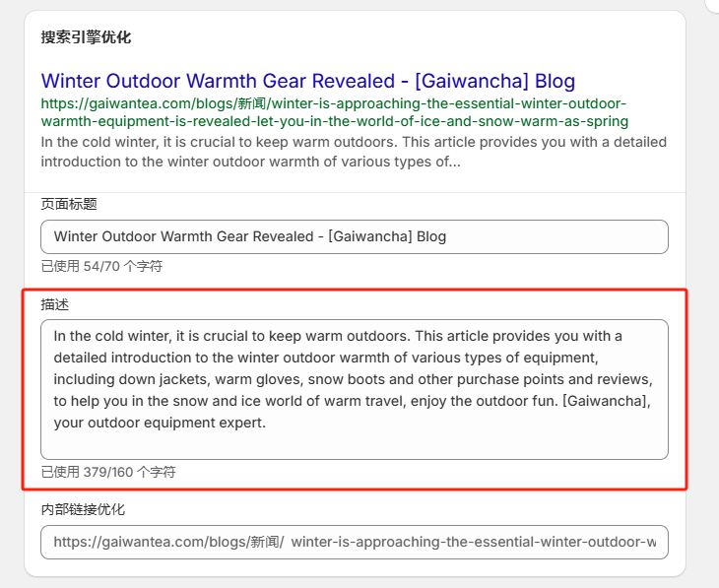Open the blue SEO preview title link
The width and height of the screenshot is (719, 588).
[x=307, y=81]
